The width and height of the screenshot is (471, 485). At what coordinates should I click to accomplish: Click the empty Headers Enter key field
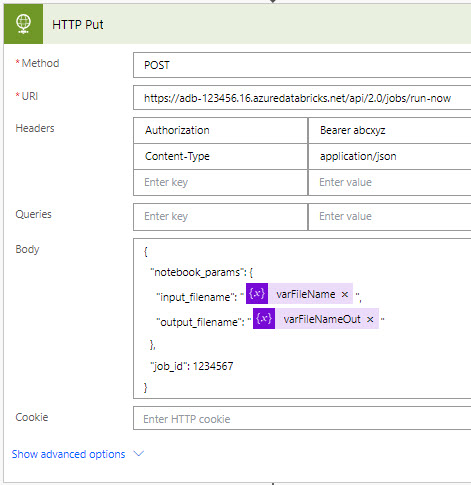[x=220, y=182]
